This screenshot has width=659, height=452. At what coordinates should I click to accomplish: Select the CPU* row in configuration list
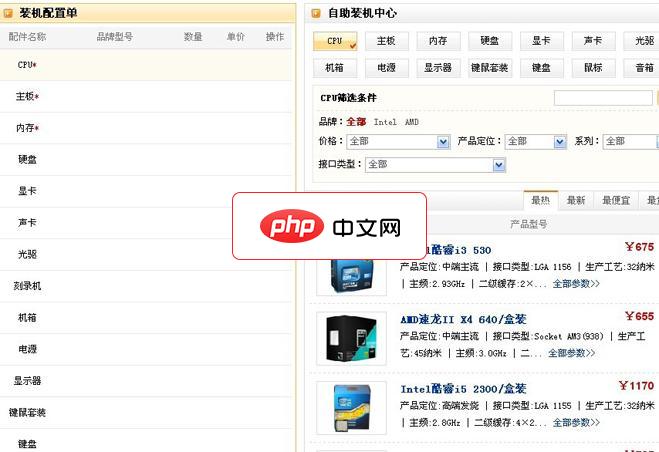(x=146, y=65)
